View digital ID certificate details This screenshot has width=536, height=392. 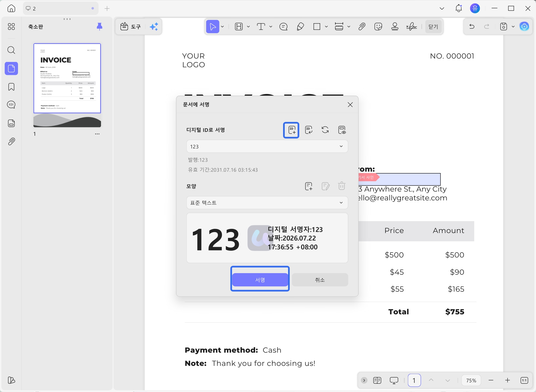click(x=342, y=130)
